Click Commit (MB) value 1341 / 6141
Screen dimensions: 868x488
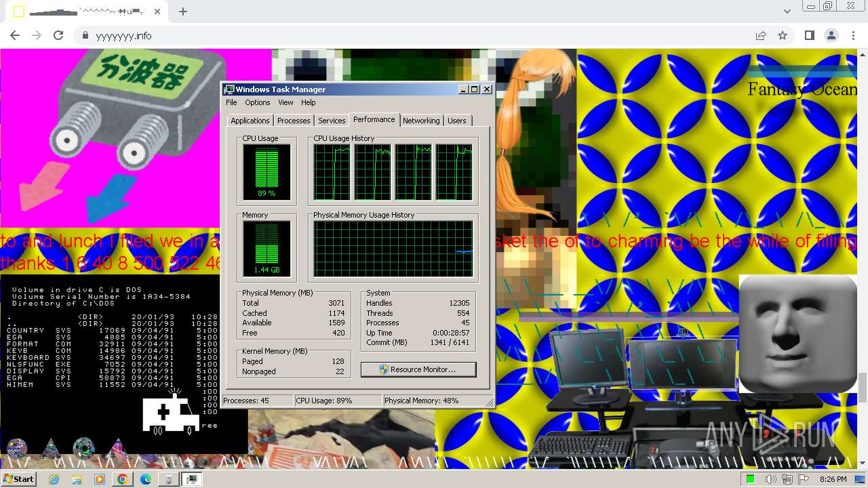[450, 342]
